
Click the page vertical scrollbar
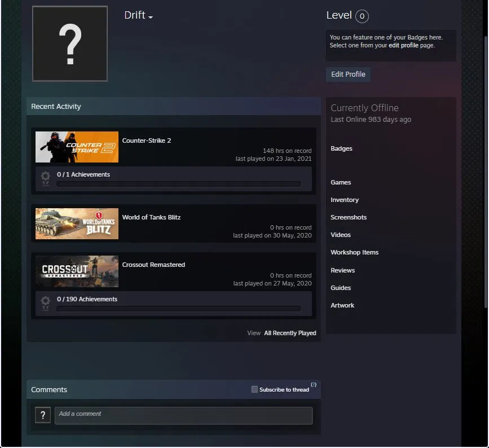pos(486,172)
